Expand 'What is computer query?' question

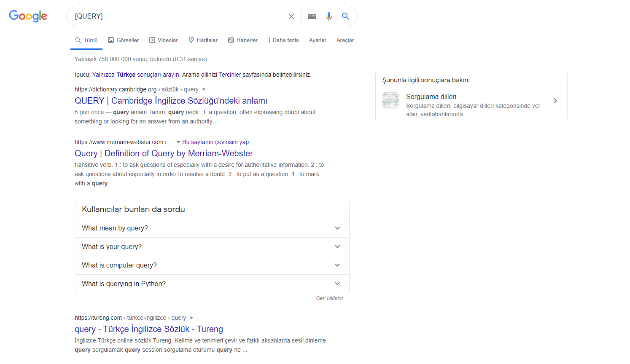(212, 265)
